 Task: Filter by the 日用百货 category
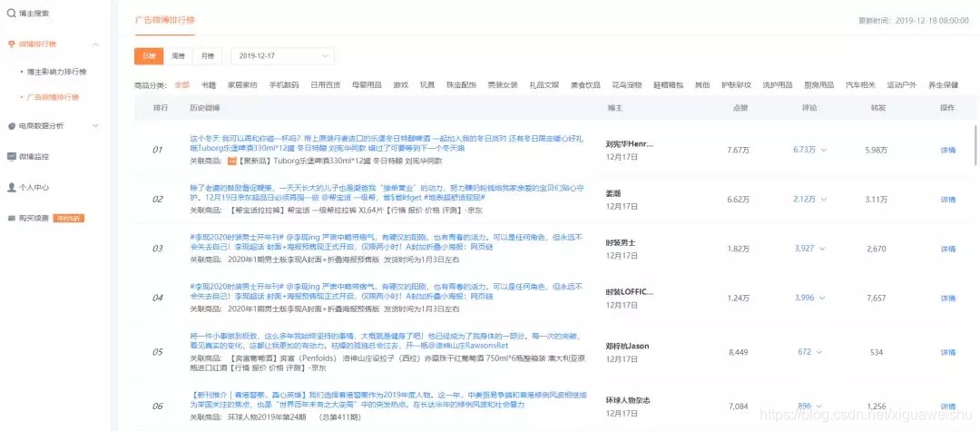click(x=326, y=85)
